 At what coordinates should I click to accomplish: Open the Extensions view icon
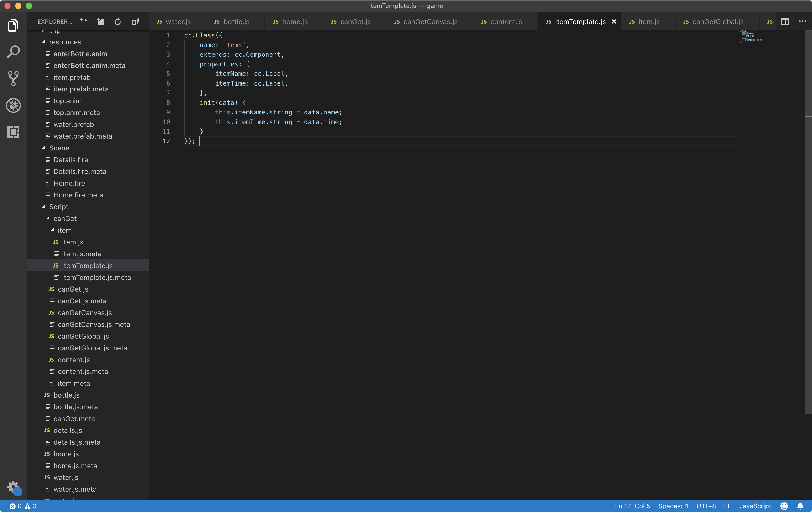coord(13,132)
